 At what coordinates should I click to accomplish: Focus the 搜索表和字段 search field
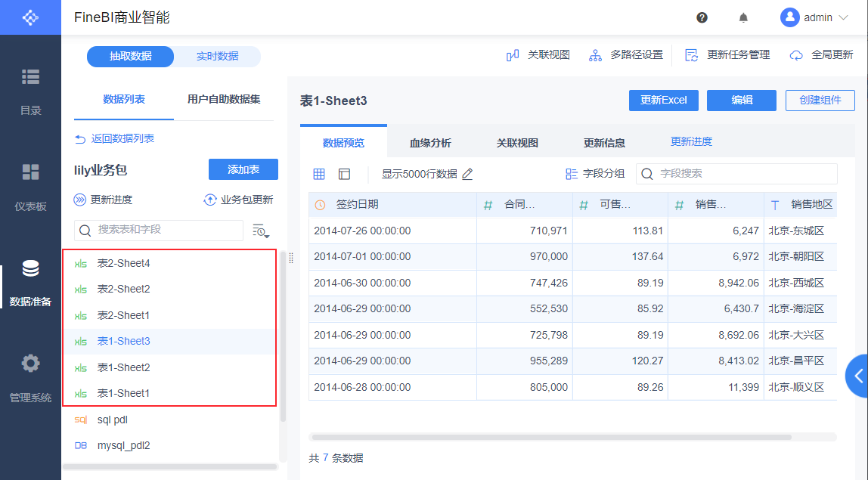coord(159,230)
